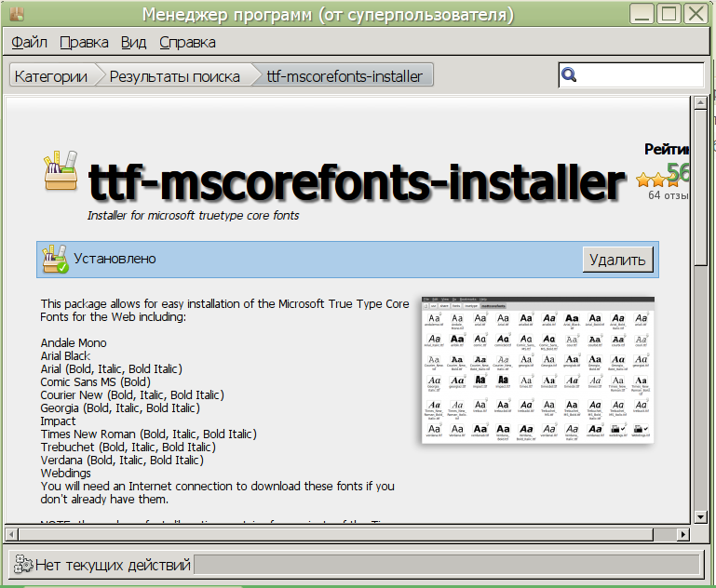Open the fonts screenshot thumbnail
Viewport: 716px width, 588px height.
(x=537, y=369)
